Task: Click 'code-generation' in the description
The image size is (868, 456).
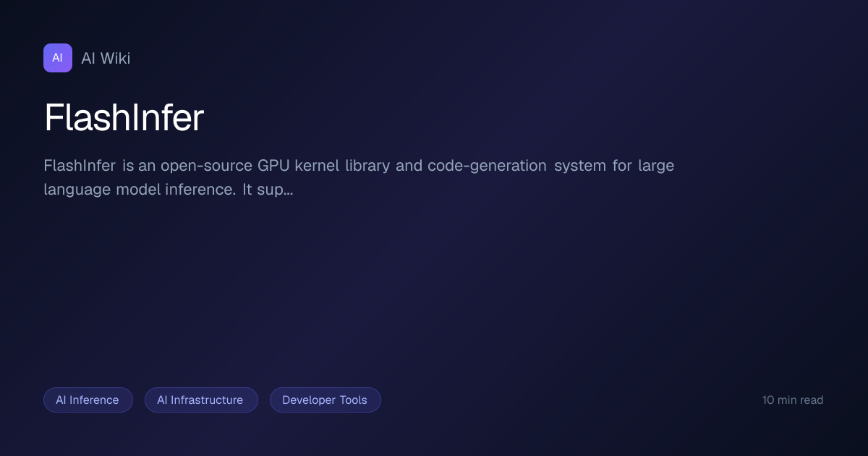Action: click(487, 166)
